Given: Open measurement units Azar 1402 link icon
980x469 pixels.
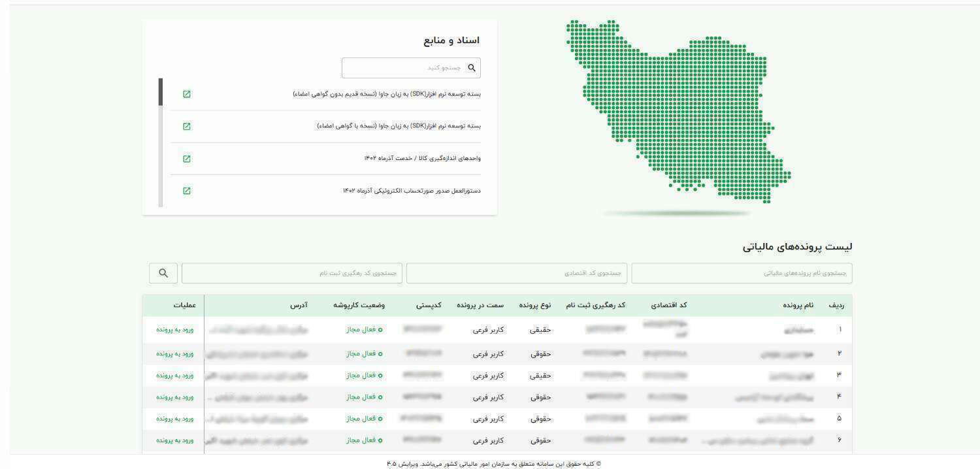Looking at the screenshot, I should coord(187,158).
